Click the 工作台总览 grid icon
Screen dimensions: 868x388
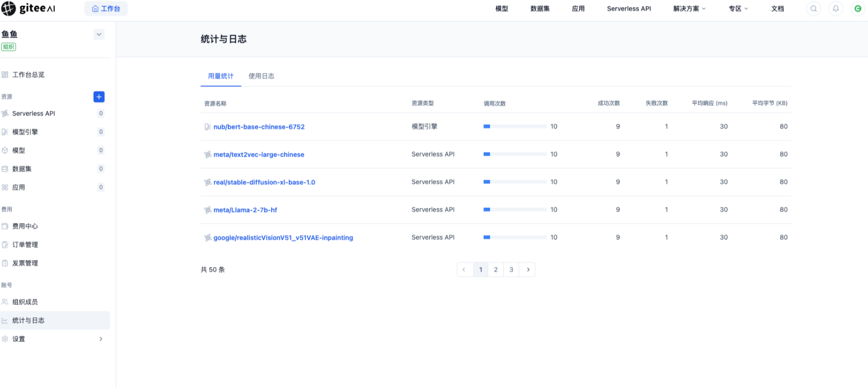tap(5, 75)
